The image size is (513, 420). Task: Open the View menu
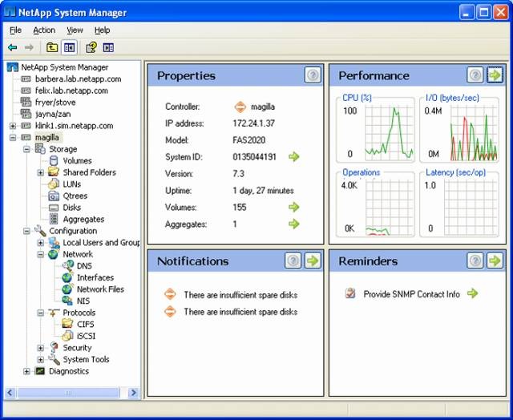coord(75,30)
